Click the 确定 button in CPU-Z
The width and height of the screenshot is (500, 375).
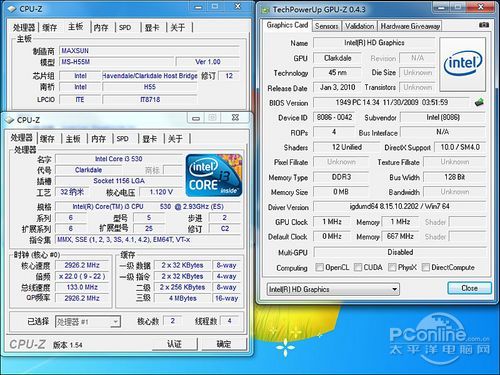(x=224, y=344)
